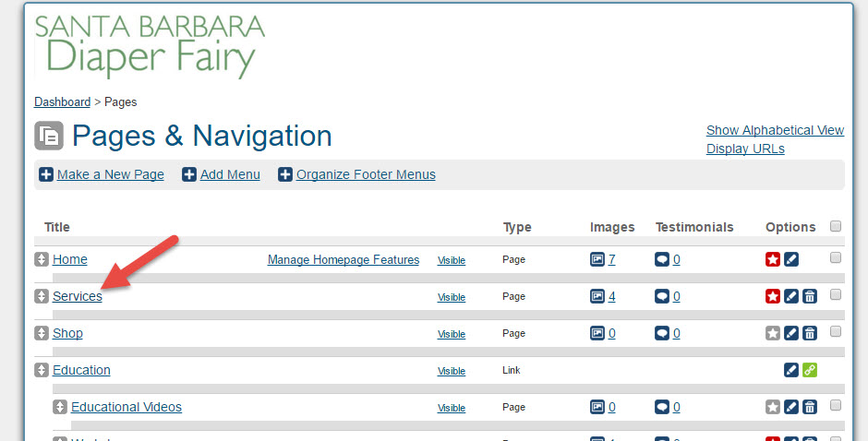Image resolution: width=868 pixels, height=441 pixels.
Task: Click the edit pencil icon for Services
Action: click(791, 296)
